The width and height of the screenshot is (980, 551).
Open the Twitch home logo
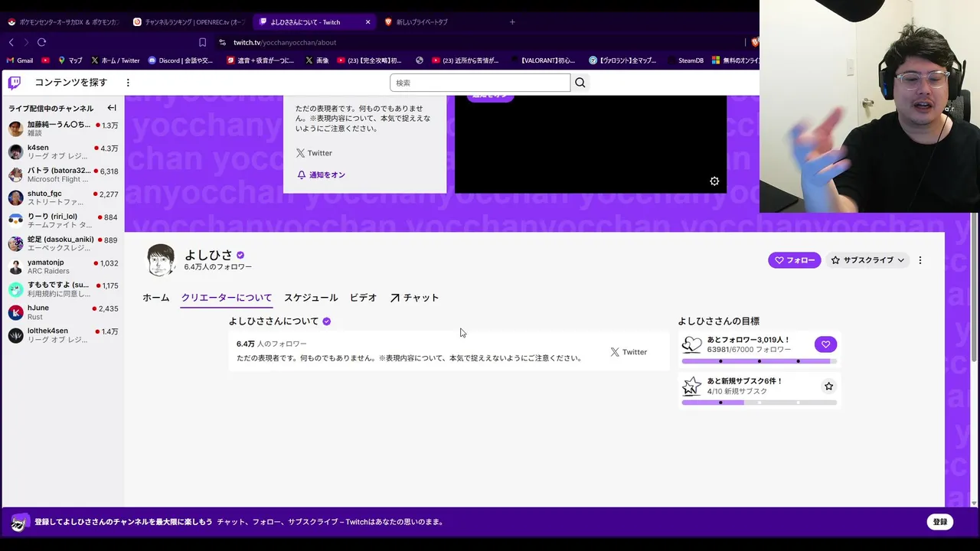[15, 83]
